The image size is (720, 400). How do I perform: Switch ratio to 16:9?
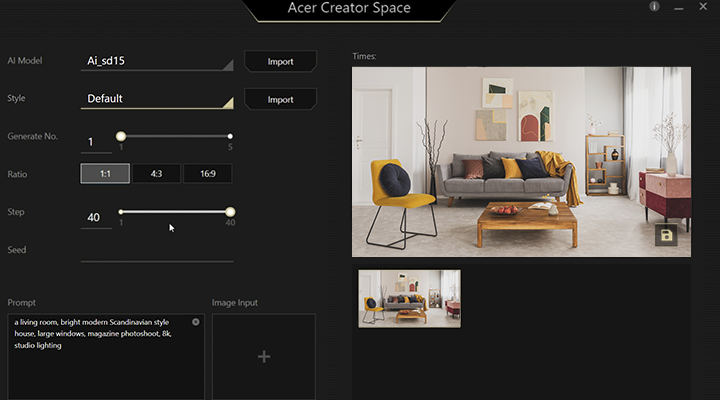pos(207,174)
